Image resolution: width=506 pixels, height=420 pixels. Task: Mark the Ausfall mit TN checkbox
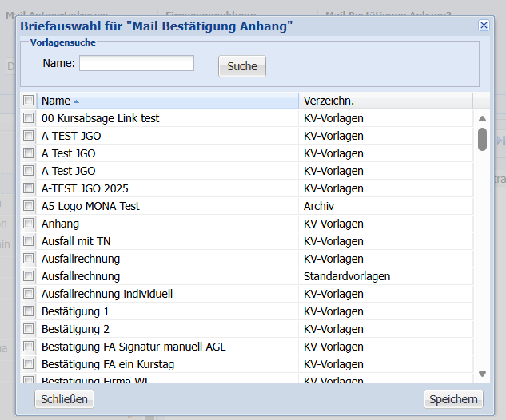tap(29, 241)
